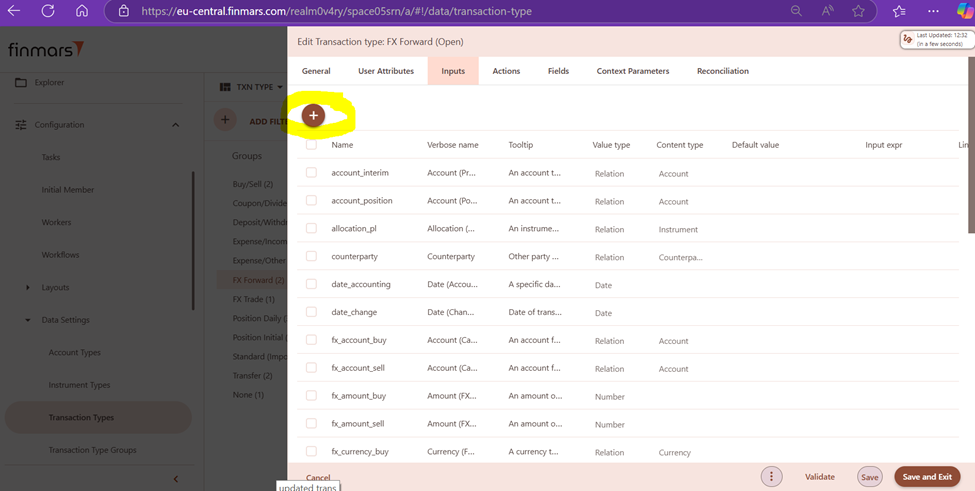
Task: Switch to the User Attributes tab
Action: click(386, 71)
